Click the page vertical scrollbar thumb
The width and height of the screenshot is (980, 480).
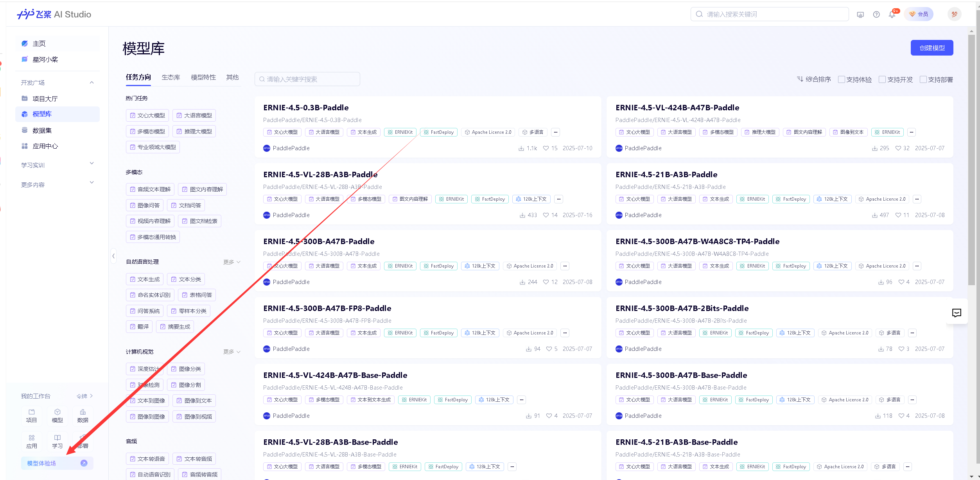pos(971,160)
